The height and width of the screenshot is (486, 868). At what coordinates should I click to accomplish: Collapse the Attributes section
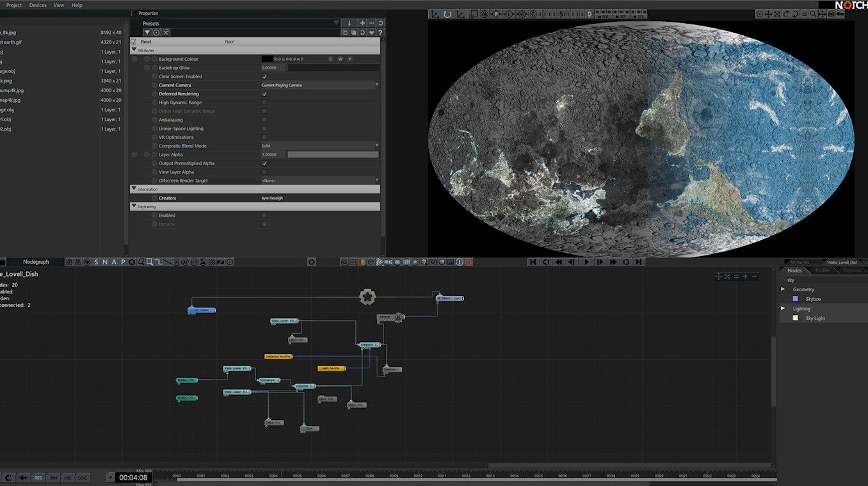(x=134, y=50)
